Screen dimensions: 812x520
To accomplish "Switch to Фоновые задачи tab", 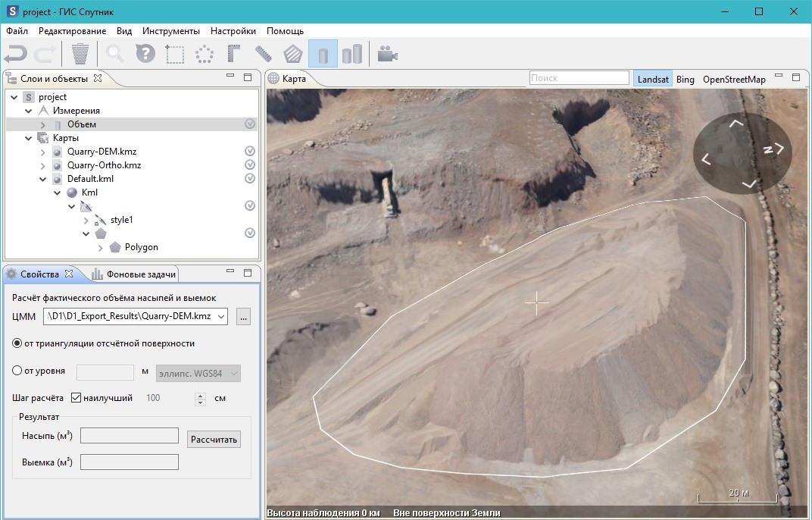I will click(x=134, y=274).
